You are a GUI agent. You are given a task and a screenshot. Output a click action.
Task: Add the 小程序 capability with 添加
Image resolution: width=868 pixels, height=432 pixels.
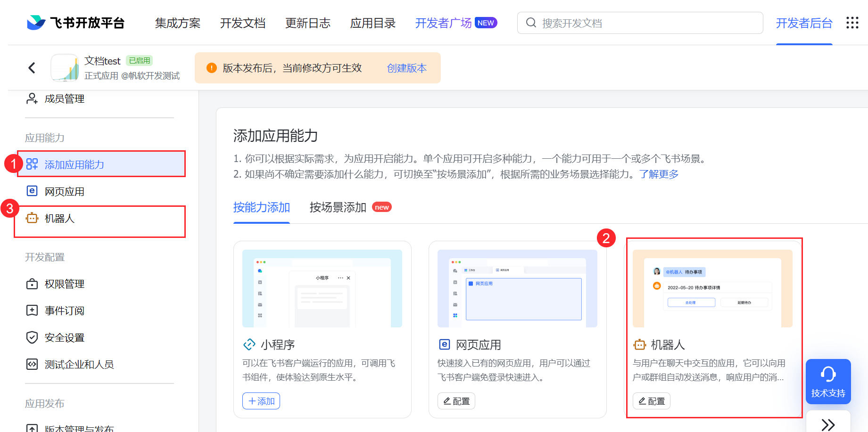click(261, 401)
